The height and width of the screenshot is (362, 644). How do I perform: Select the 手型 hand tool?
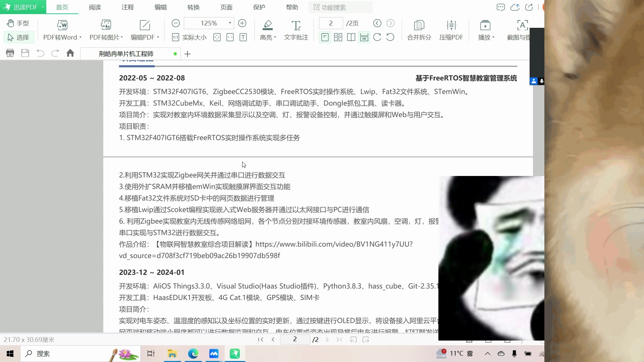click(x=18, y=23)
